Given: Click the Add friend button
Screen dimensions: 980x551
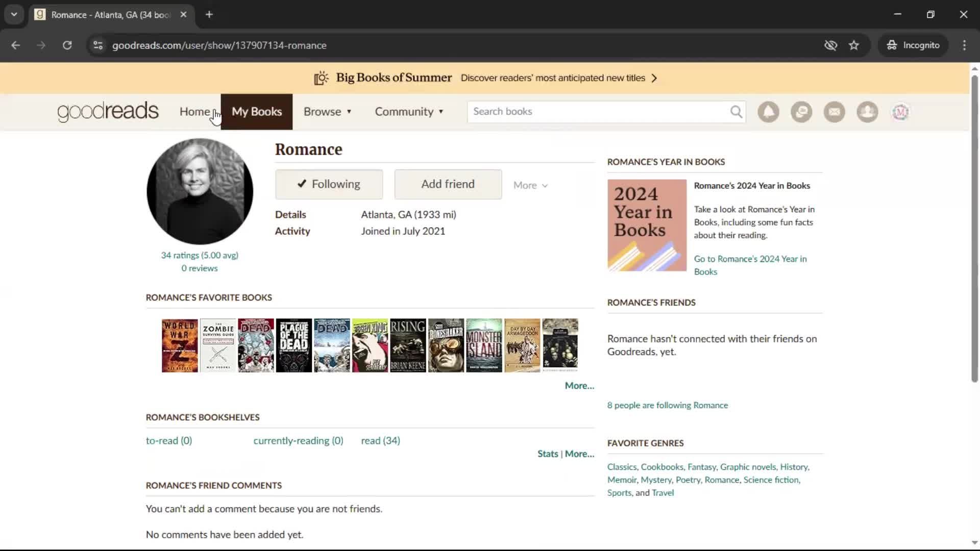Looking at the screenshot, I should 448,184.
